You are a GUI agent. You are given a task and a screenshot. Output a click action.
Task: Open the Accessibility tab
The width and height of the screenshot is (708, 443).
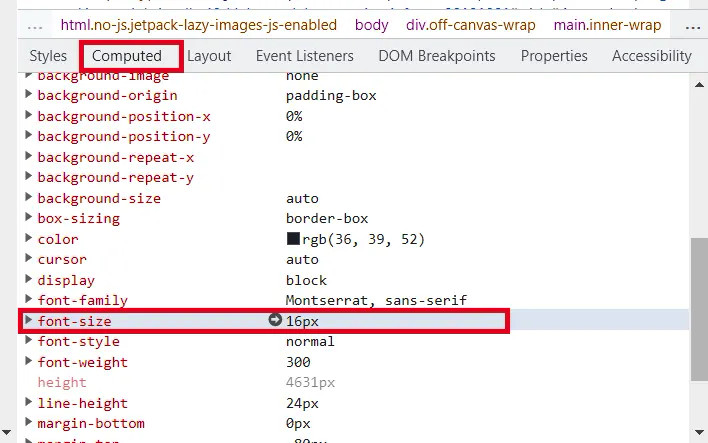tap(651, 56)
